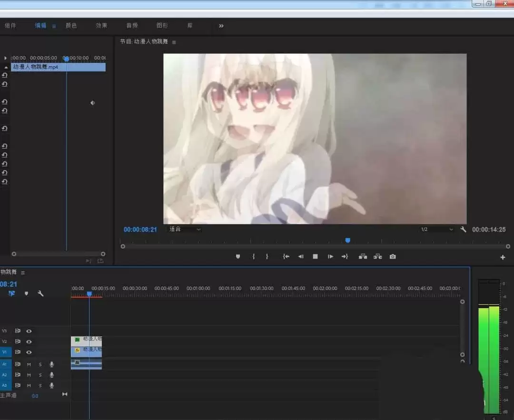
Task: Solo the A2 audio track
Action: pyautogui.click(x=40, y=375)
